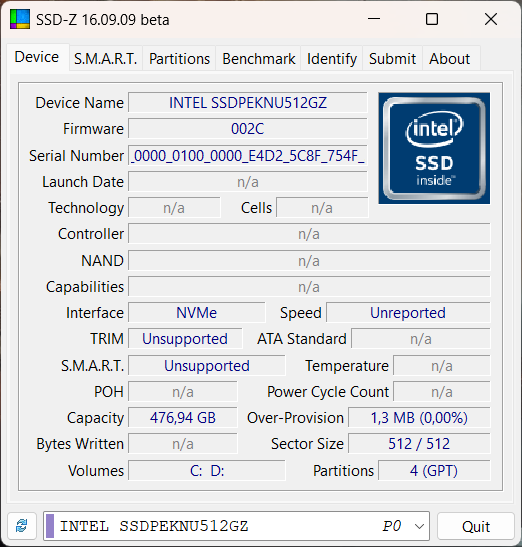Switch to the S.M.A.R.T. tab

(x=106, y=59)
